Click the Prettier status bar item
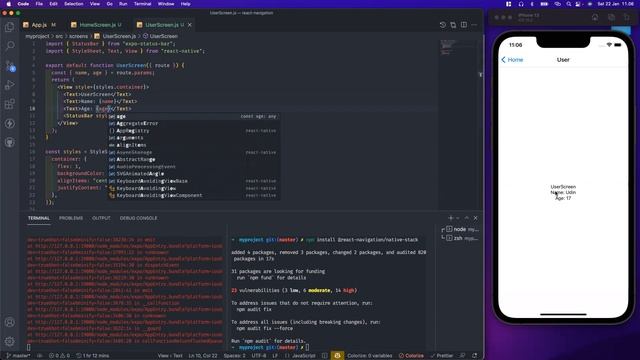The height and width of the screenshot is (360, 640). (x=442, y=356)
